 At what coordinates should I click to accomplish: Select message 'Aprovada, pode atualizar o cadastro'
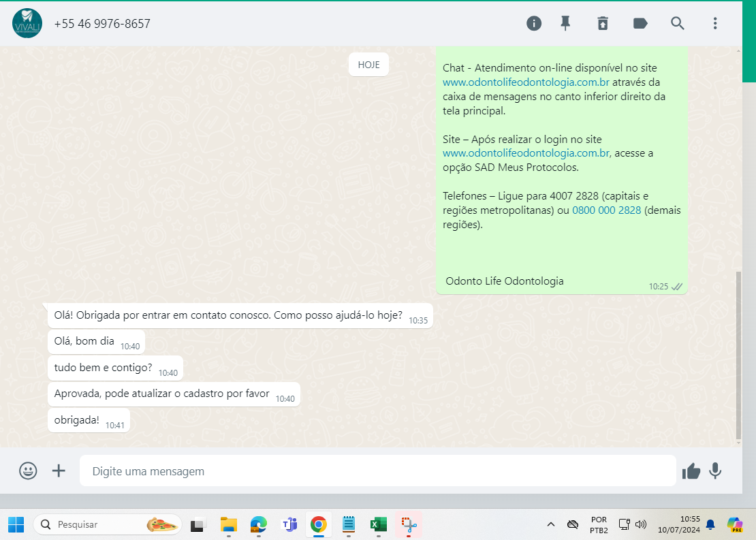[x=174, y=394]
